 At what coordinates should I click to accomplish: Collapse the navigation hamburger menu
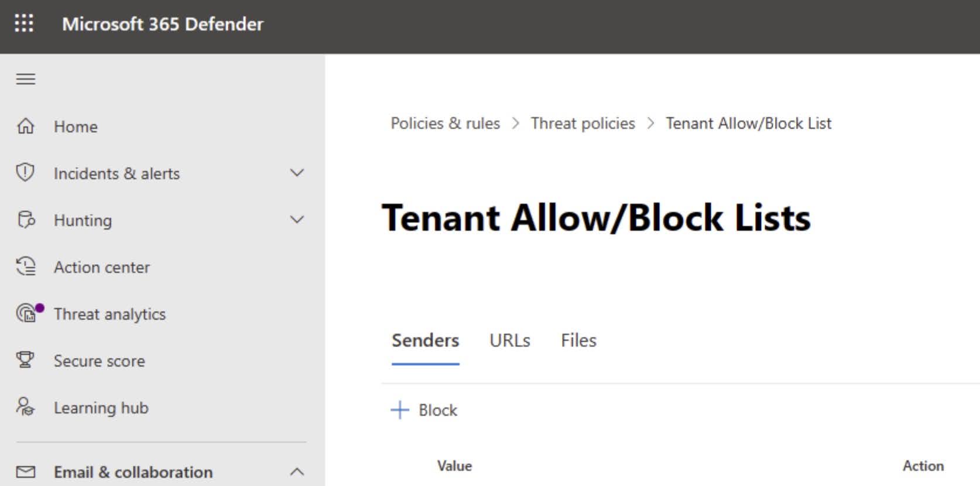(x=26, y=79)
